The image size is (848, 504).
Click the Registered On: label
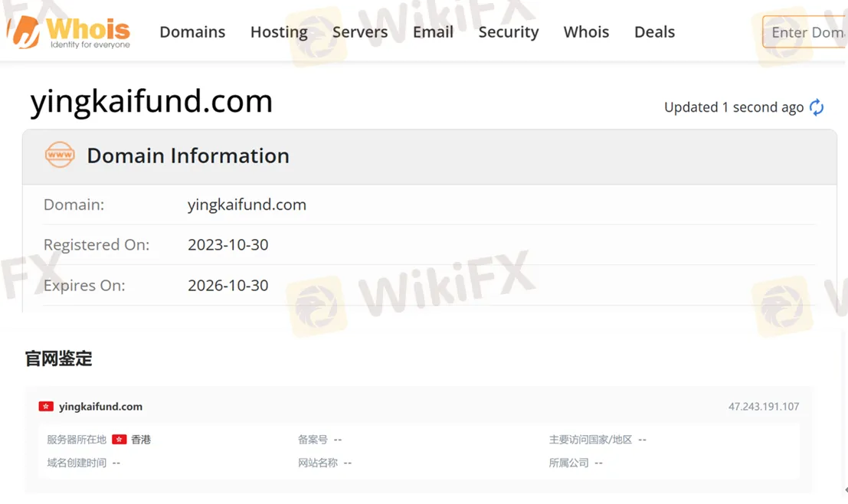(97, 245)
